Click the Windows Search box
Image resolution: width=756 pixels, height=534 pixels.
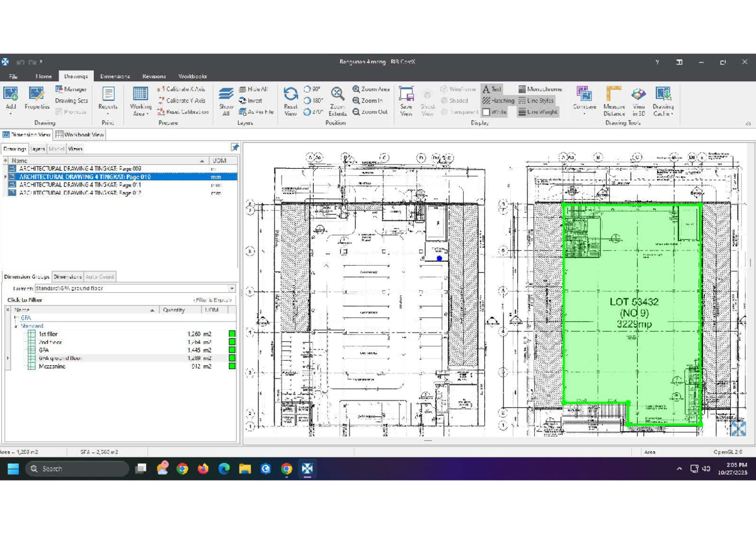click(77, 469)
